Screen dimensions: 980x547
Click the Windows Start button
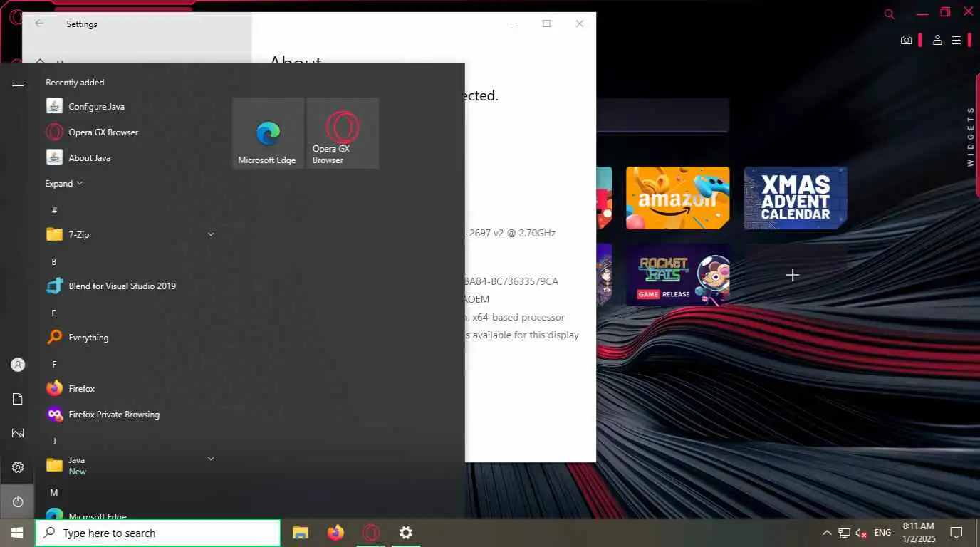coord(17,533)
